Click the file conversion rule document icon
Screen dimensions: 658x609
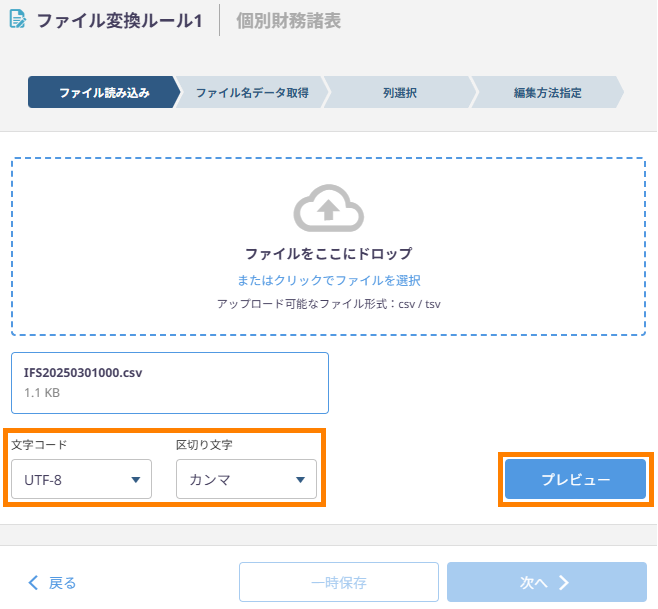coord(18,20)
